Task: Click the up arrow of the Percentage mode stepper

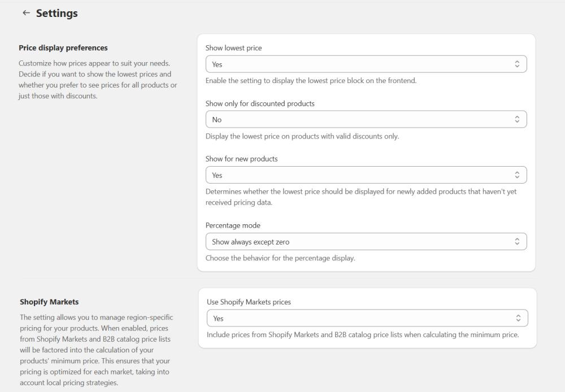Action: pyautogui.click(x=518, y=239)
